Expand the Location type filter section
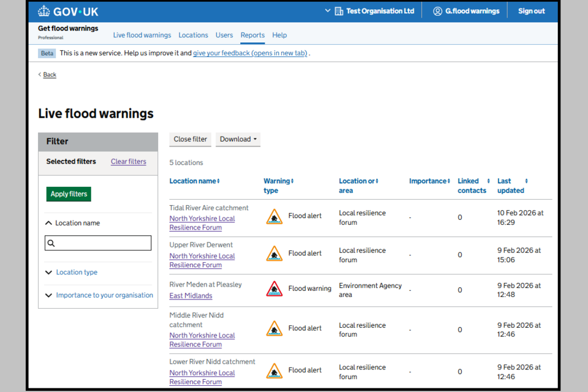Image resolution: width=588 pixels, height=392 pixels. [x=76, y=273]
